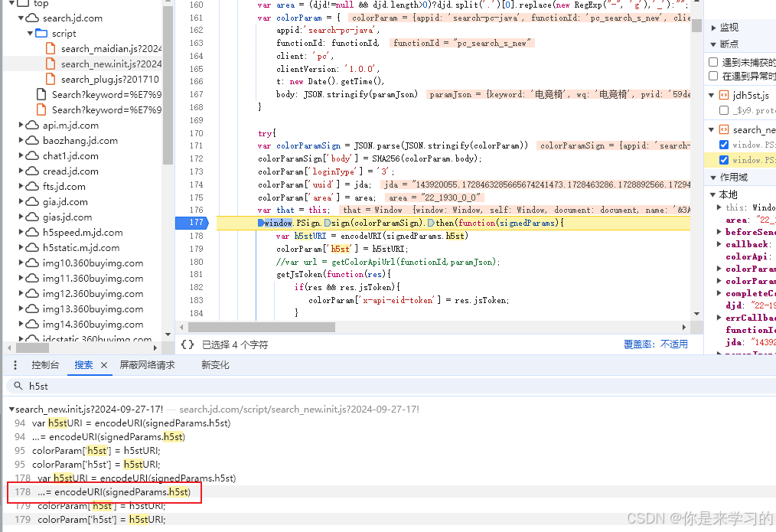
Task: Click inside the h5st search input field
Action: [x=92, y=385]
